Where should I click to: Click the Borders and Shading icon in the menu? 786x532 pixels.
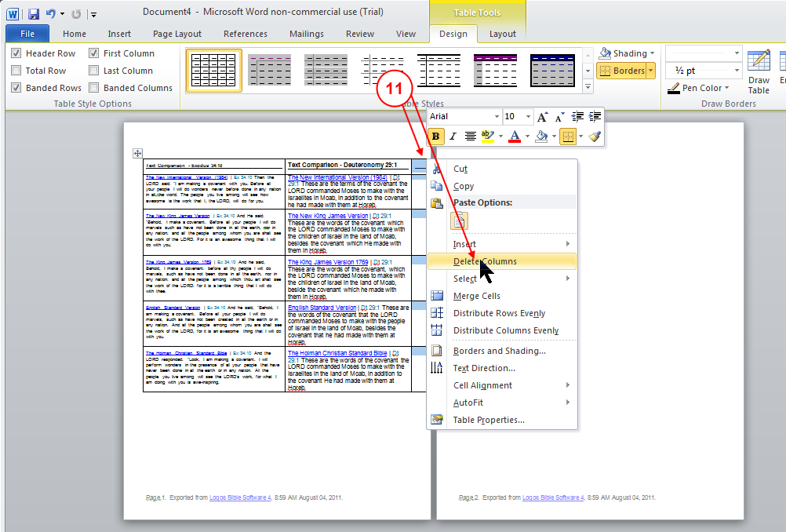437,351
